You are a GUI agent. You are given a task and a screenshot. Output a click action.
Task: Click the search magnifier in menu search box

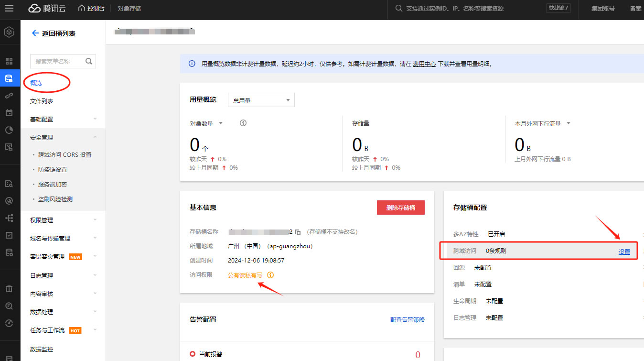(88, 61)
